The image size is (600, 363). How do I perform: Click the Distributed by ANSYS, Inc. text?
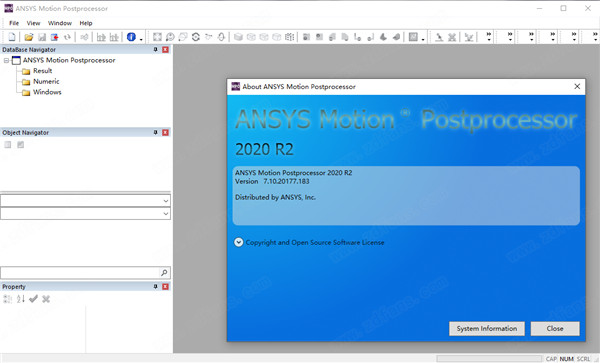click(275, 197)
